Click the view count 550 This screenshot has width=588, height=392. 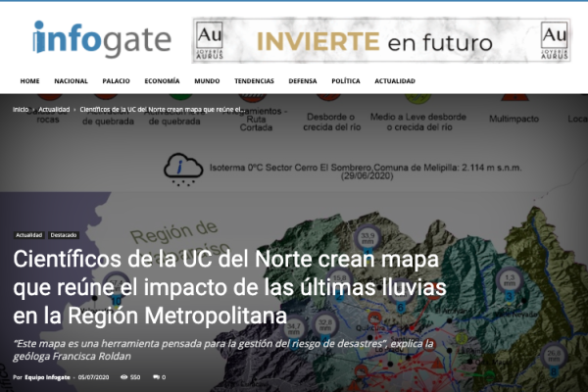pyautogui.click(x=135, y=377)
